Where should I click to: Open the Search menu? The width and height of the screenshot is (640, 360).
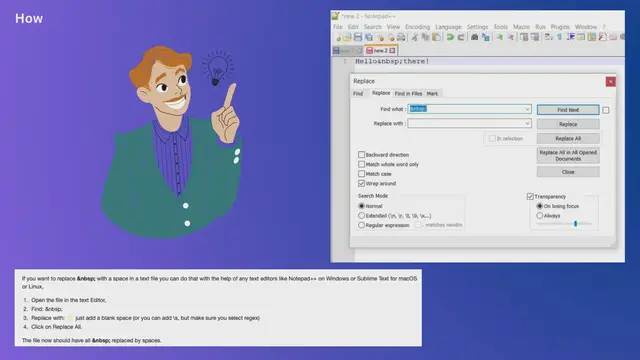pos(373,27)
